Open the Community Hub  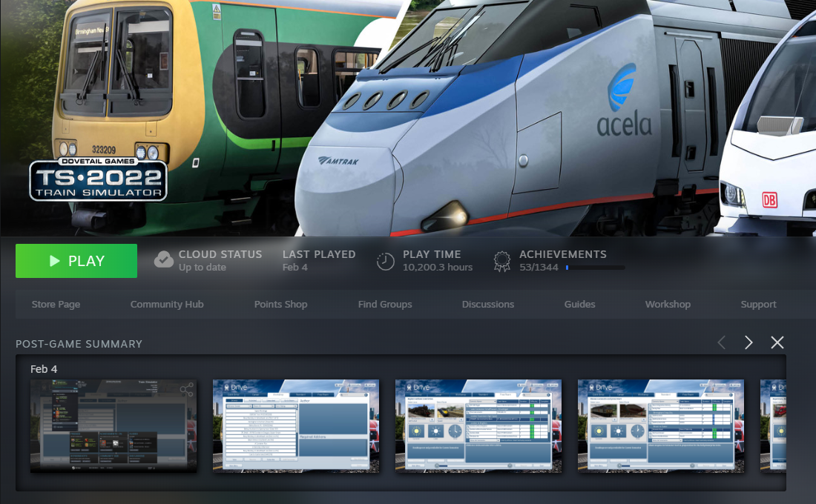166,305
